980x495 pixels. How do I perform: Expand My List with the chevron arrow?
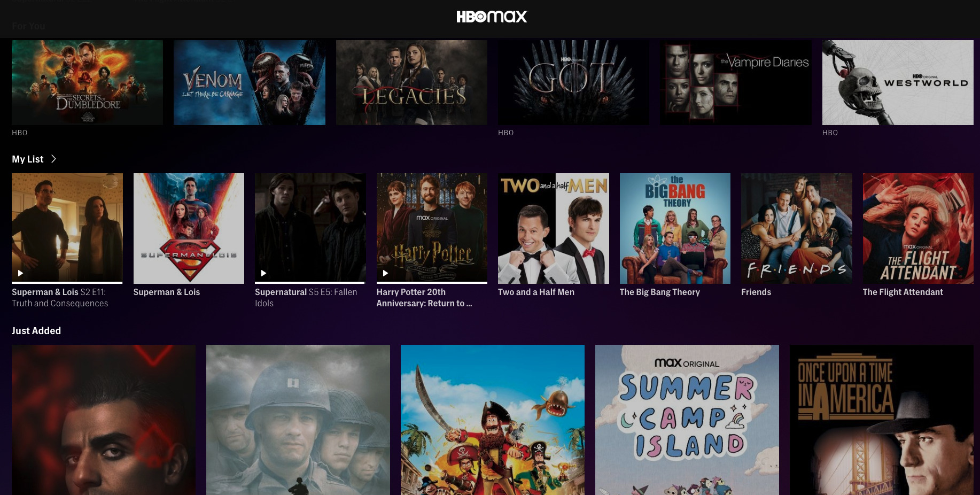53,159
